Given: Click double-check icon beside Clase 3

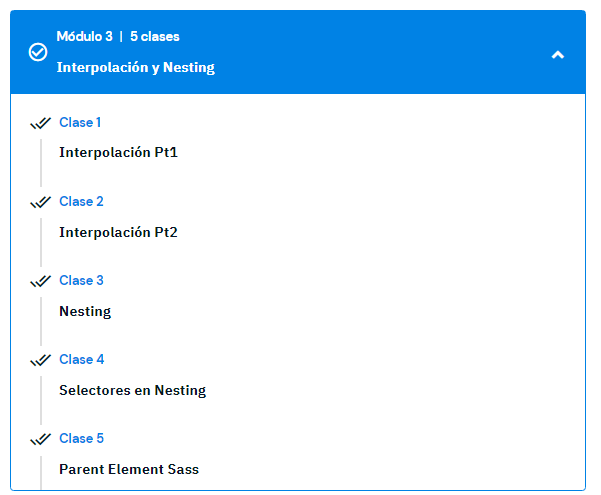Looking at the screenshot, I should [40, 281].
